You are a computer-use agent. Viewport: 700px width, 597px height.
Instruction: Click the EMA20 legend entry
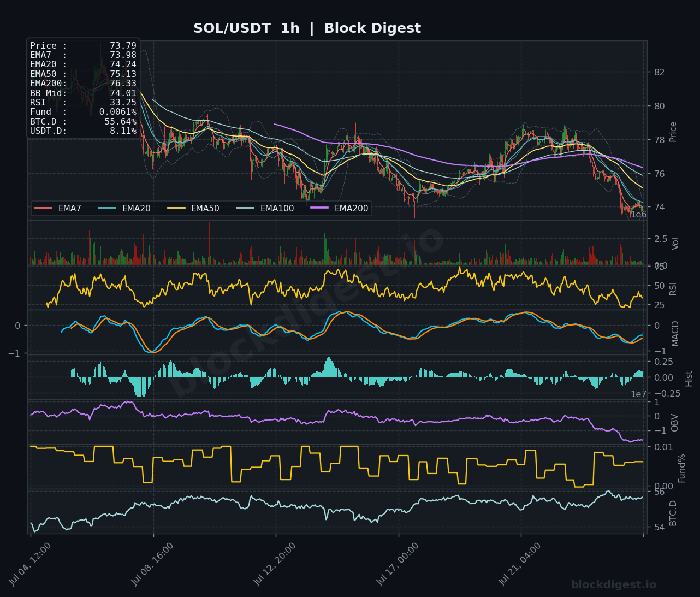[124, 208]
